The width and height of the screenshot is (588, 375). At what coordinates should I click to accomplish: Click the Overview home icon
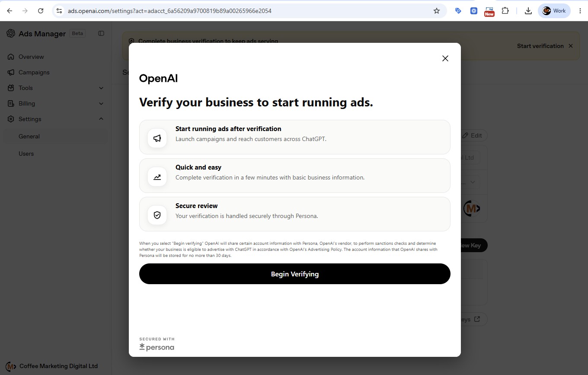coord(11,57)
